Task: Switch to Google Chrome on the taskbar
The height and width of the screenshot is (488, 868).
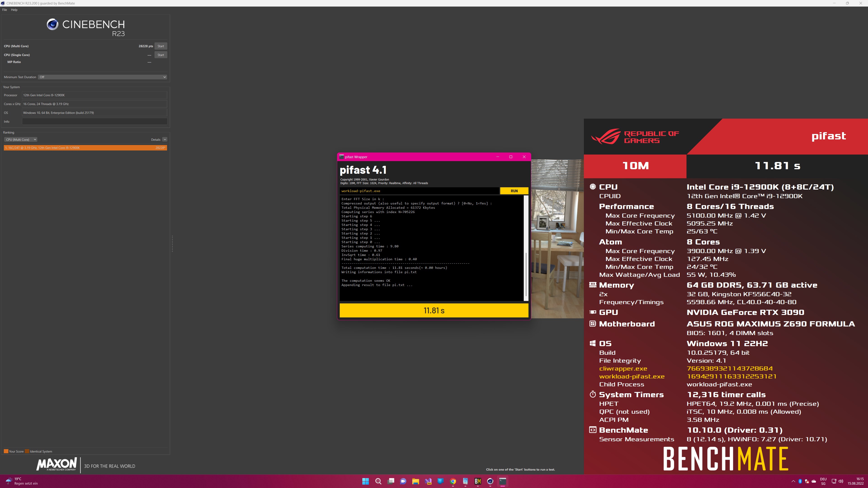Action: [x=453, y=481]
